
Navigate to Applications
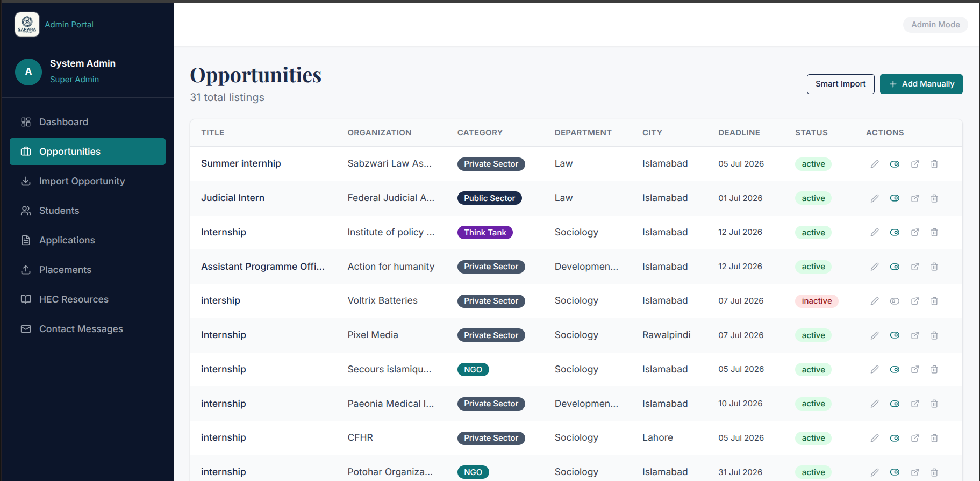(x=88, y=240)
